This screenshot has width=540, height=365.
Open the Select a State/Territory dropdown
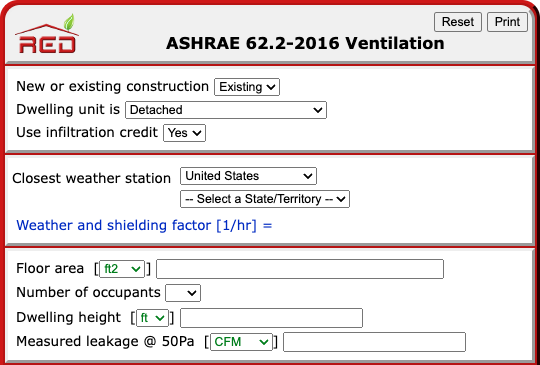[x=265, y=199]
